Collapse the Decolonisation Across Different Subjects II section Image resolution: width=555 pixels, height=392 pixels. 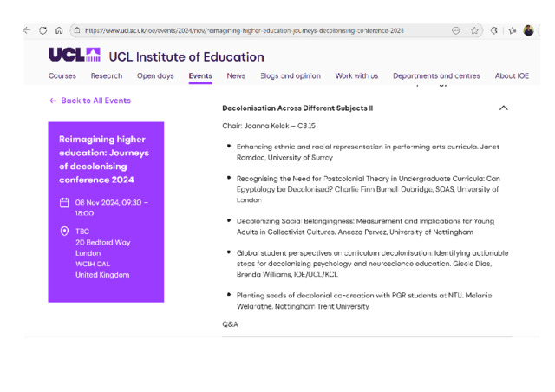pyautogui.click(x=503, y=108)
